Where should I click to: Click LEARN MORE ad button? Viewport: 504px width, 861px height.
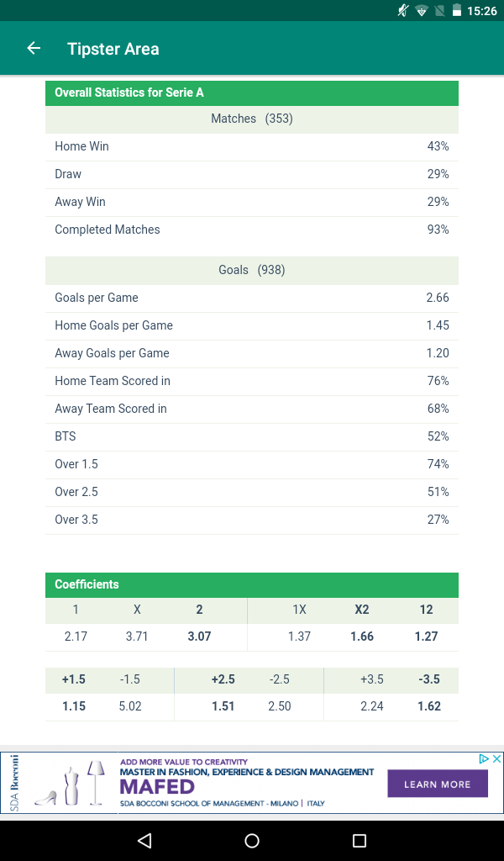pyautogui.click(x=438, y=784)
